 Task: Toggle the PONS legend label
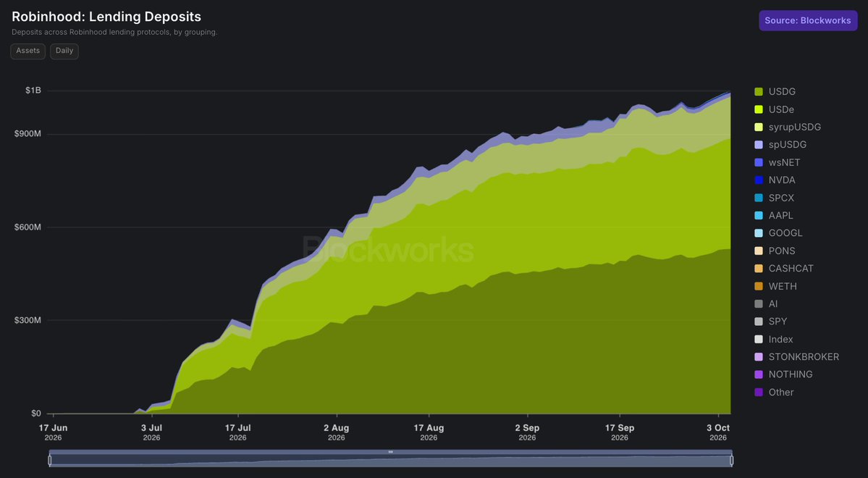coord(782,251)
